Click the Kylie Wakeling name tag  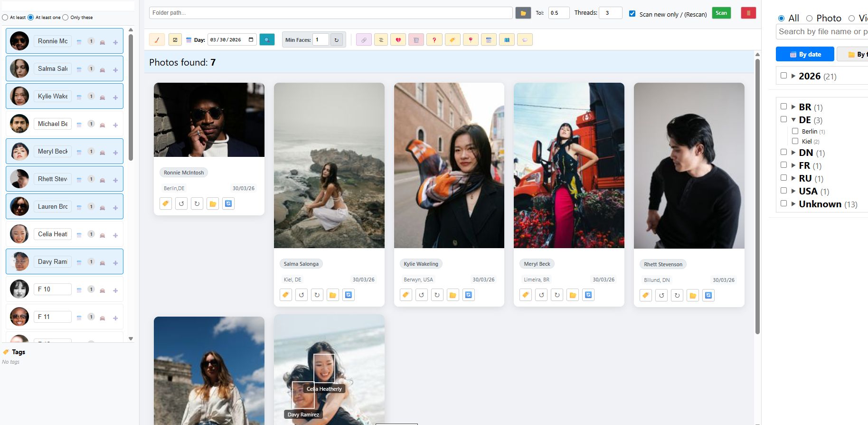tap(421, 264)
